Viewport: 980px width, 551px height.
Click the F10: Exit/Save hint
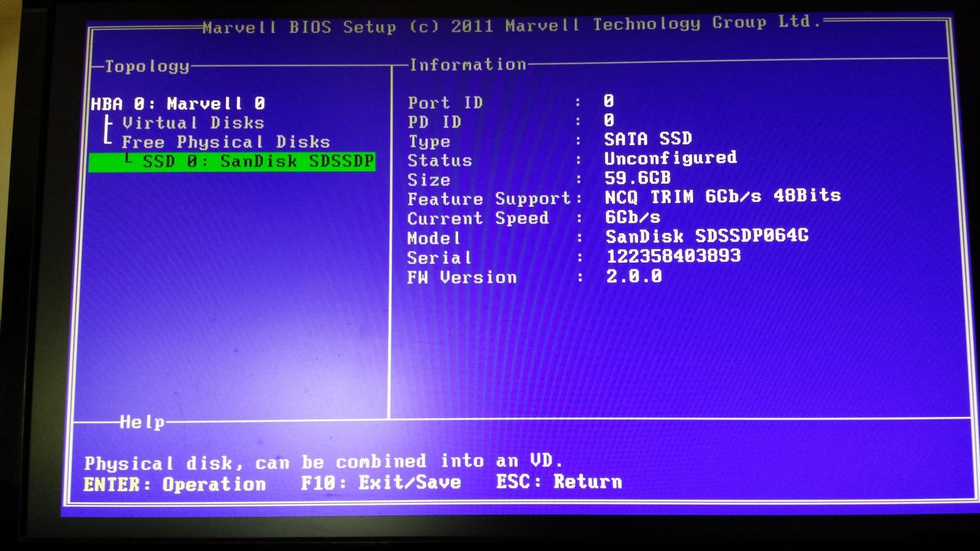point(381,482)
